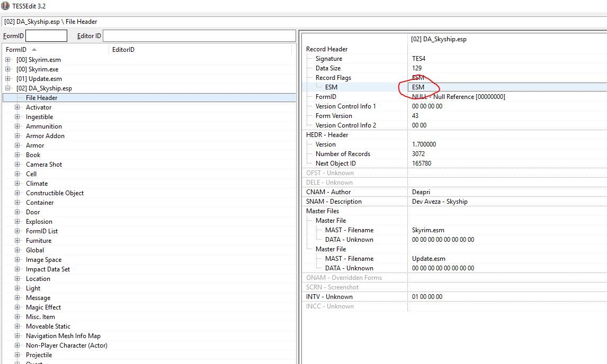Select the Global tree item

tap(35, 250)
